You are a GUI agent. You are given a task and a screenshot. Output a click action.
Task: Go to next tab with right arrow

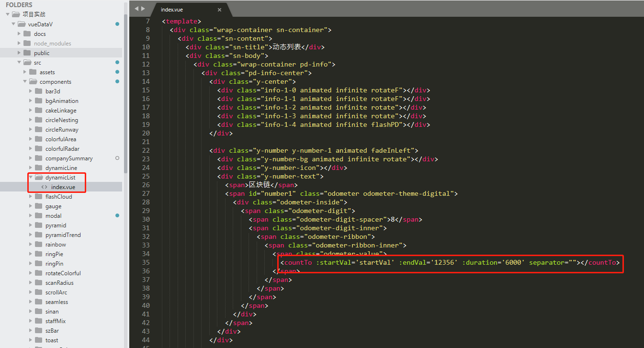pos(143,9)
